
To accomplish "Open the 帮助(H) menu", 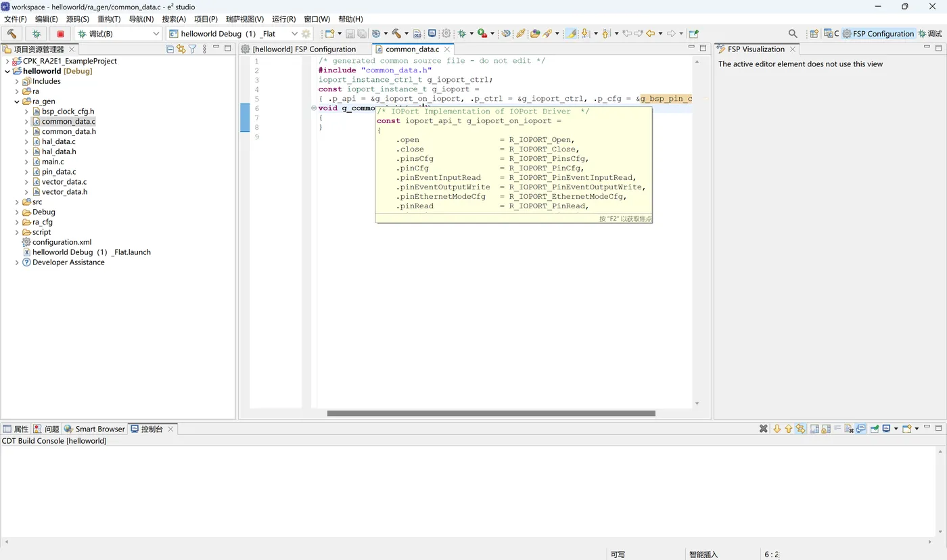I will click(350, 19).
